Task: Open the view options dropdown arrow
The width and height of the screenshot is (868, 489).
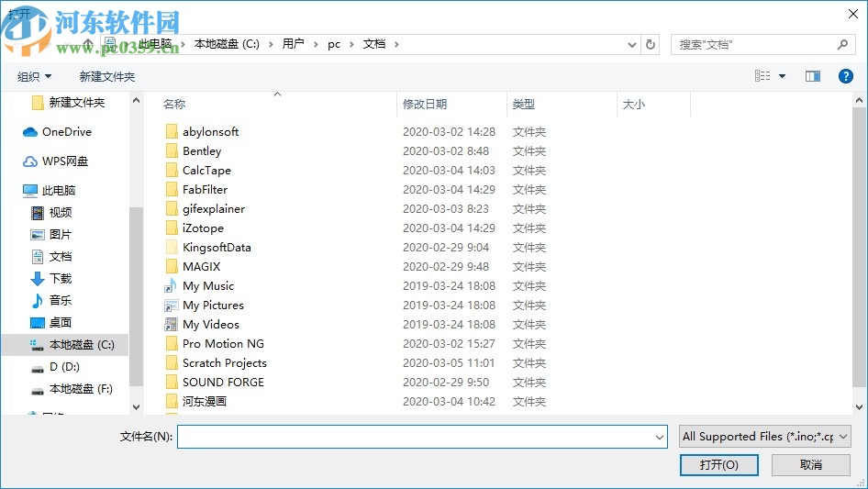Action: 782,76
